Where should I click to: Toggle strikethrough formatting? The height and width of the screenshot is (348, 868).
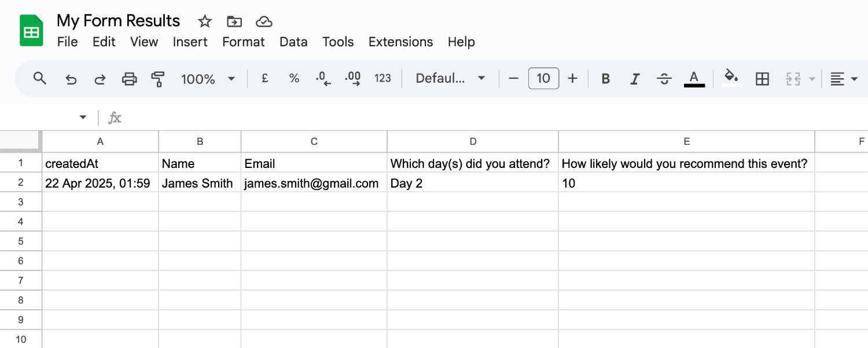(664, 79)
